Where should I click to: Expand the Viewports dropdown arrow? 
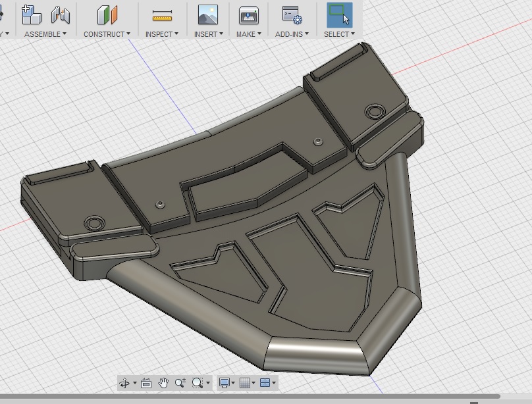273,384
